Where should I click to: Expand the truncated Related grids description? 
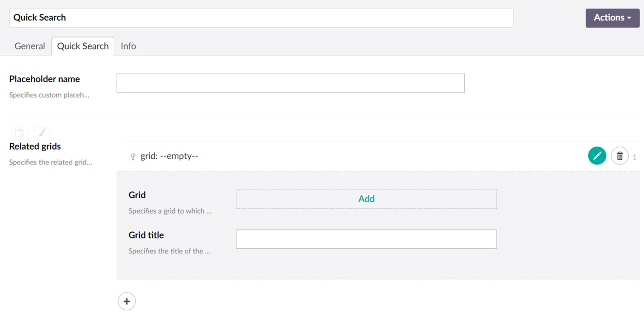point(51,163)
